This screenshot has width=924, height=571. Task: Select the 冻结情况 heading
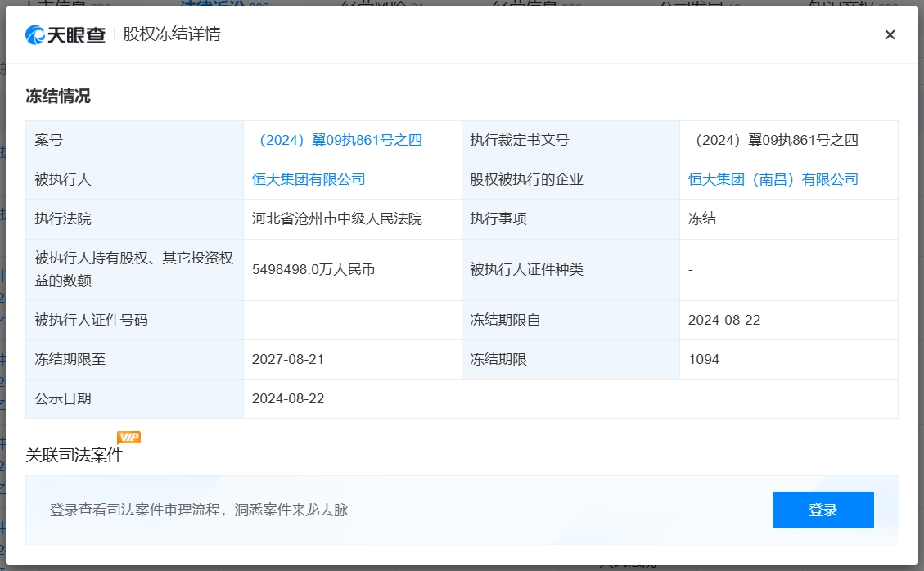point(58,96)
